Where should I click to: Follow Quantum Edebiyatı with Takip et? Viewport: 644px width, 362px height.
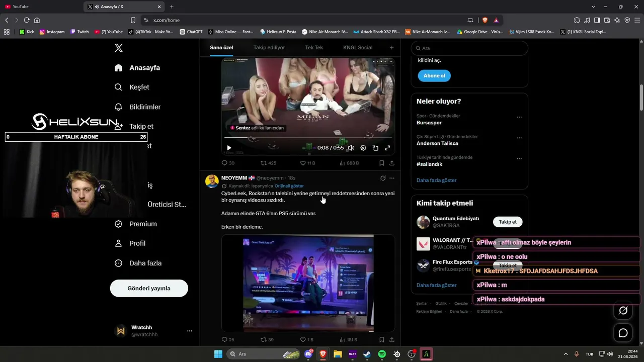point(508,222)
